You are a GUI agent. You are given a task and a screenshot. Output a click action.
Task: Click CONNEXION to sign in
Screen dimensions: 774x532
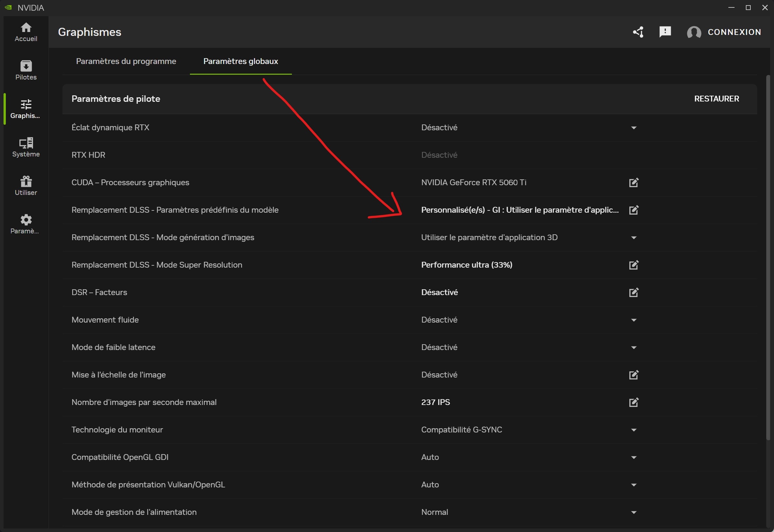(x=734, y=32)
